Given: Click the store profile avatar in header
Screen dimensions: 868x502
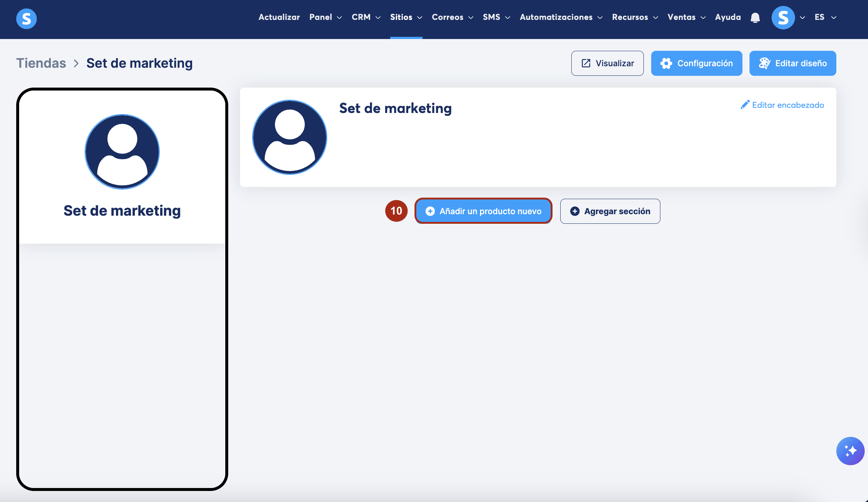Looking at the screenshot, I should (x=290, y=137).
